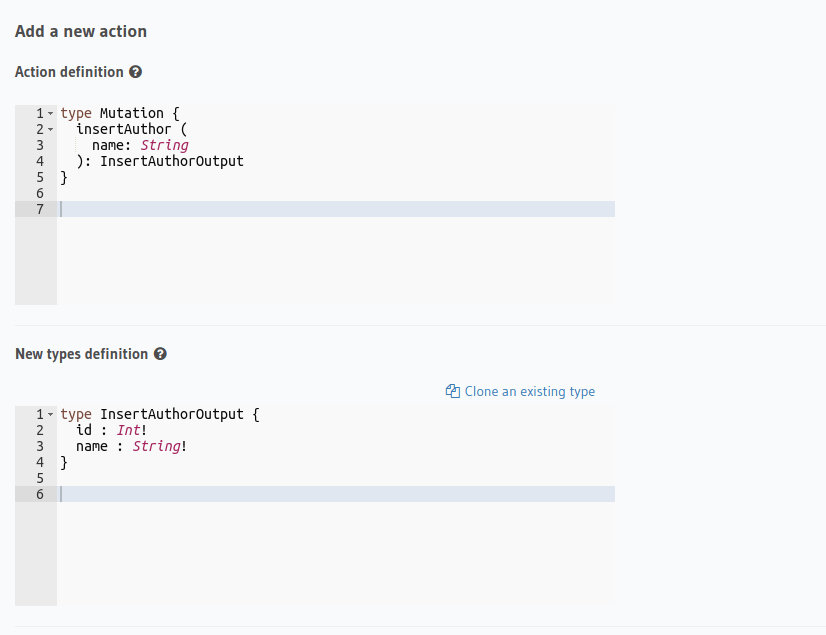Click the help icon beside Action definition

point(136,72)
